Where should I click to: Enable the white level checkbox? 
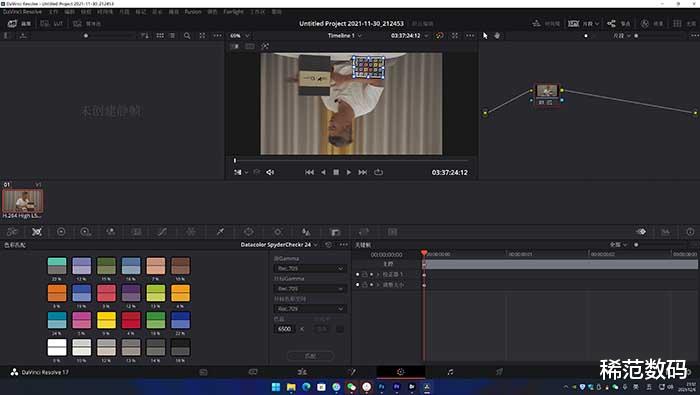point(340,329)
